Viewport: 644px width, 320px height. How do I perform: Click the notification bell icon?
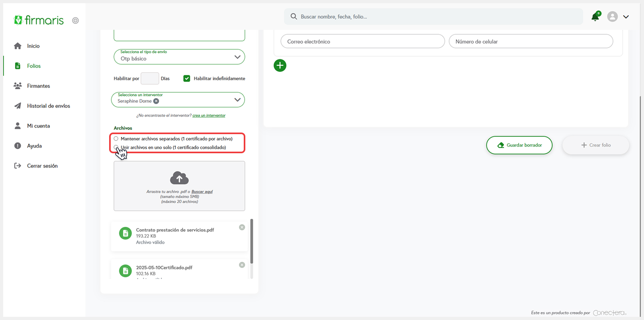595,17
